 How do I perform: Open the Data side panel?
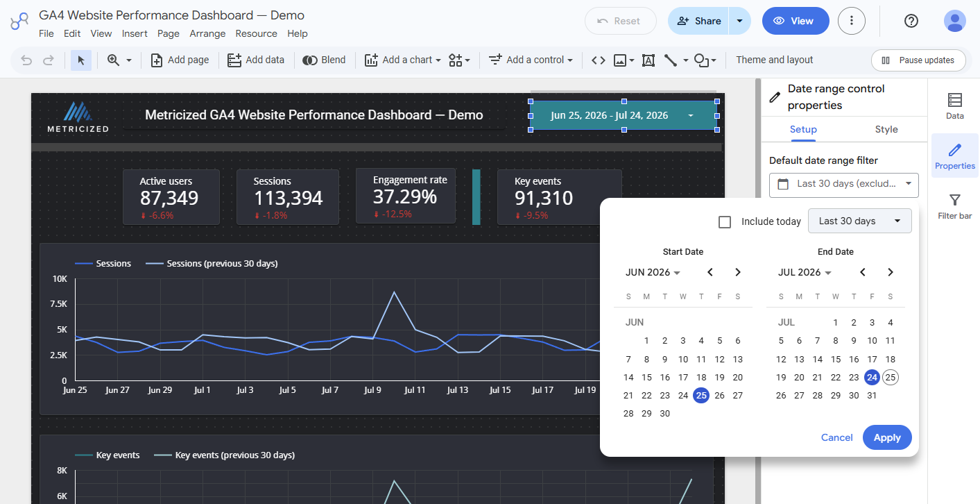point(955,106)
